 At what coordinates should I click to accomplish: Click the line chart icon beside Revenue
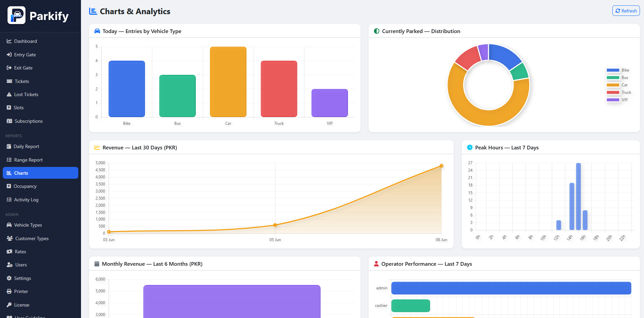(97, 147)
